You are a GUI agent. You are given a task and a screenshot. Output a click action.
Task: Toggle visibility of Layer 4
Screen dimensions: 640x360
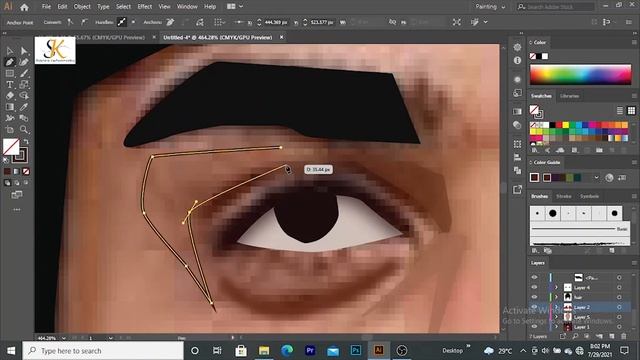click(x=534, y=287)
